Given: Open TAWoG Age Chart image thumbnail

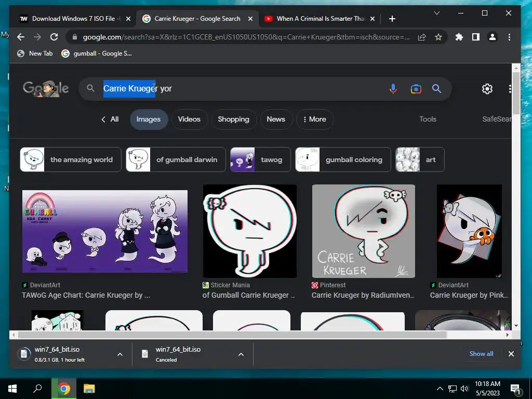Looking at the screenshot, I should click(105, 231).
